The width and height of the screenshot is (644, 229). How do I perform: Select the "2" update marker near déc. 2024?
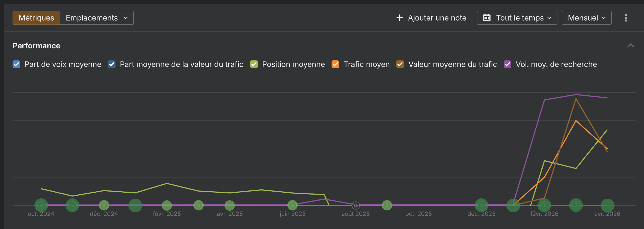tap(104, 205)
